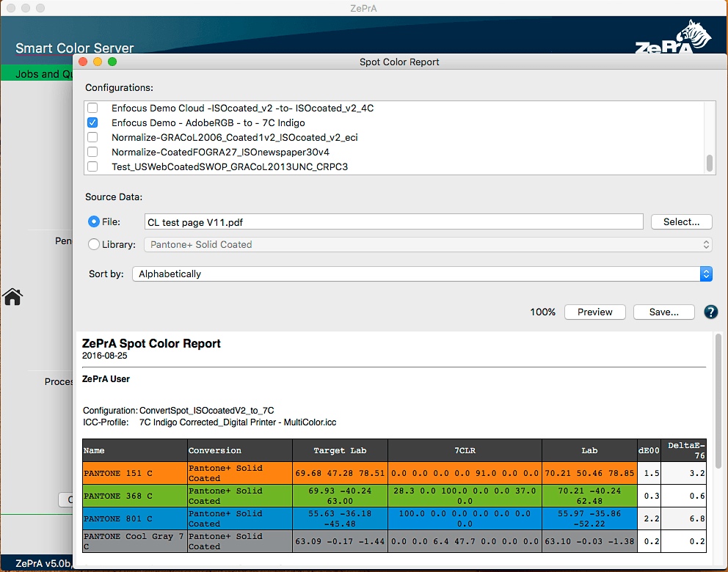Click the Preview button
Viewport: 728px width, 572px height.
pos(594,312)
